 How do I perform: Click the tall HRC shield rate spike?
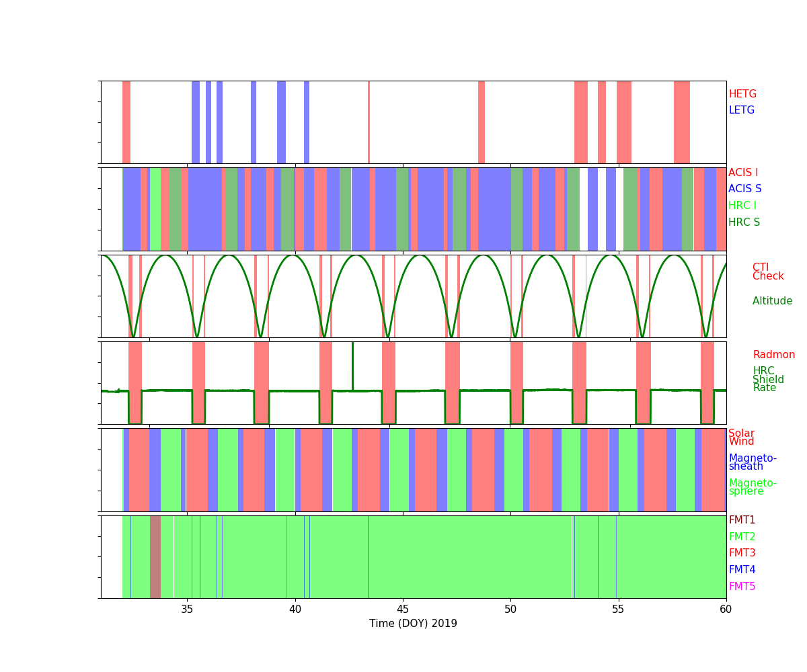pos(352,366)
